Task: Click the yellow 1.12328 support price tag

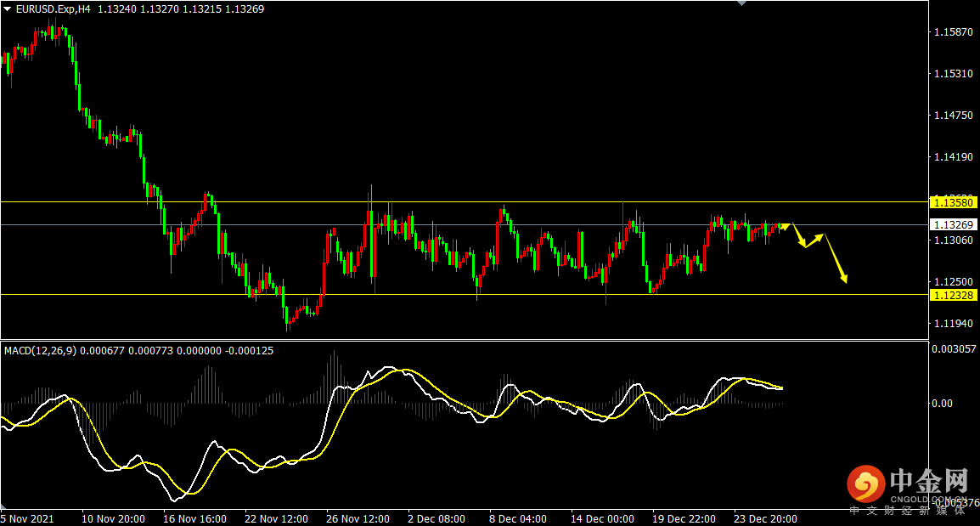Action: click(954, 295)
